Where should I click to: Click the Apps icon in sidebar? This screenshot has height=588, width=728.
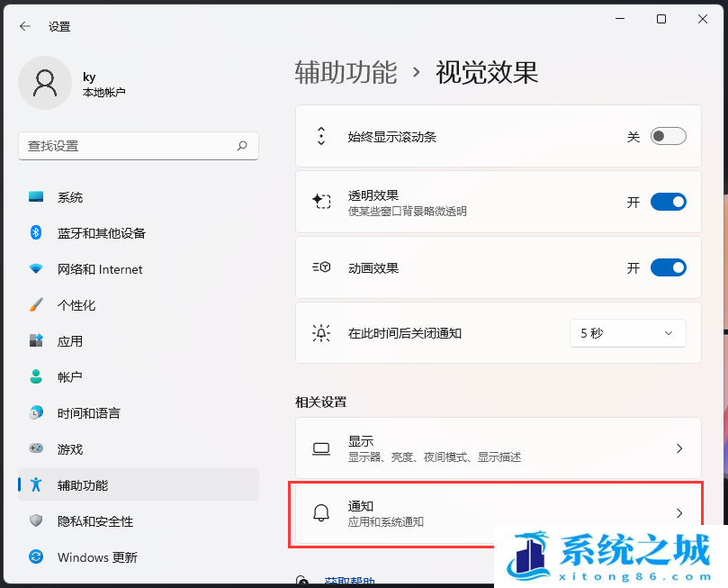coord(36,340)
